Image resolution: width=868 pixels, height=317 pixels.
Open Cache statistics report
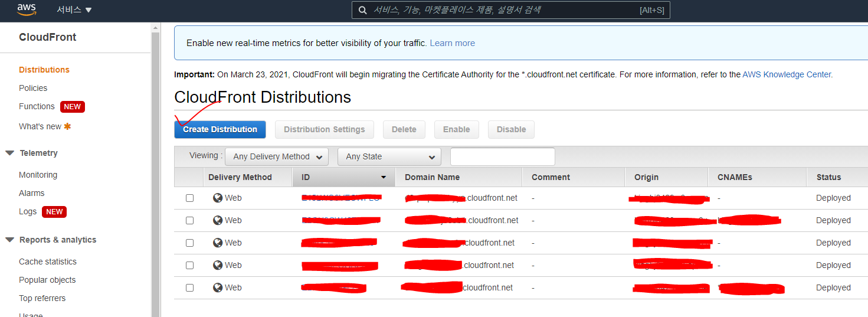(48, 262)
